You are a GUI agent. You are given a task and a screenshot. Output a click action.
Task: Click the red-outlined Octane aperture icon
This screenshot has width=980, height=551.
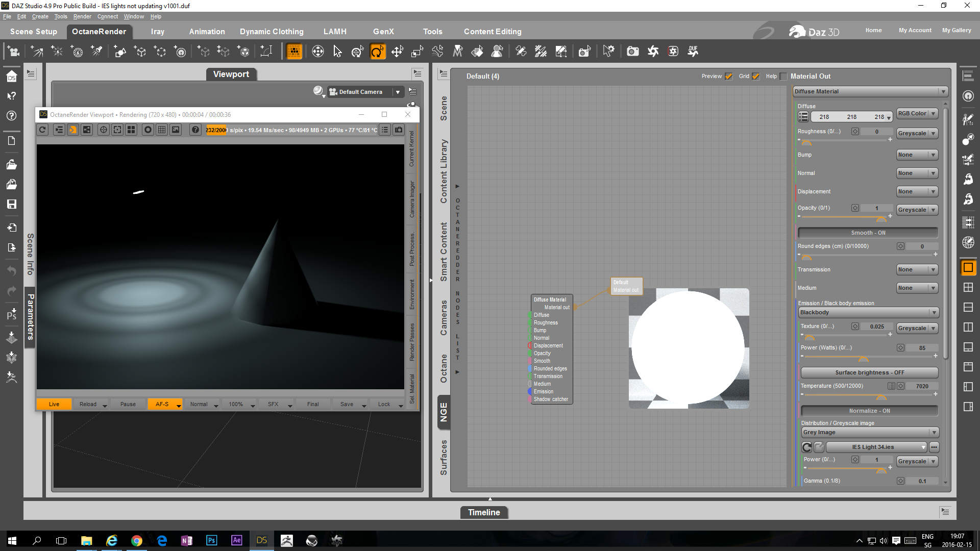(x=673, y=52)
